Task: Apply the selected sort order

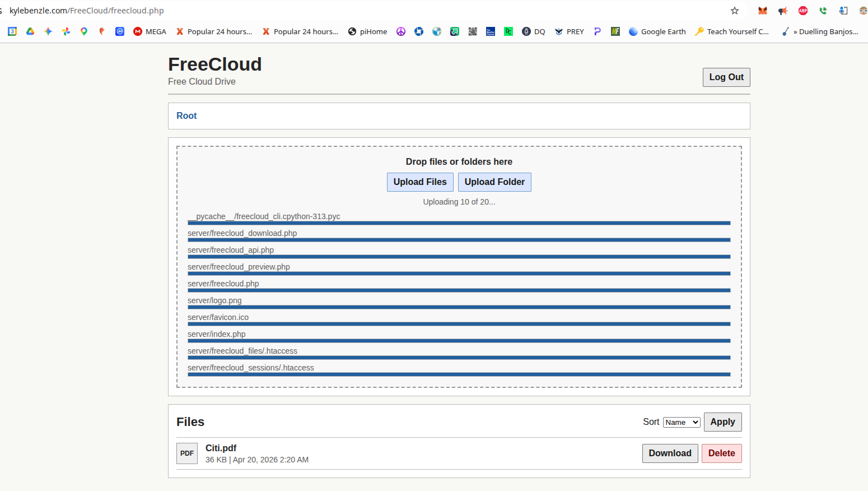Action: click(722, 421)
